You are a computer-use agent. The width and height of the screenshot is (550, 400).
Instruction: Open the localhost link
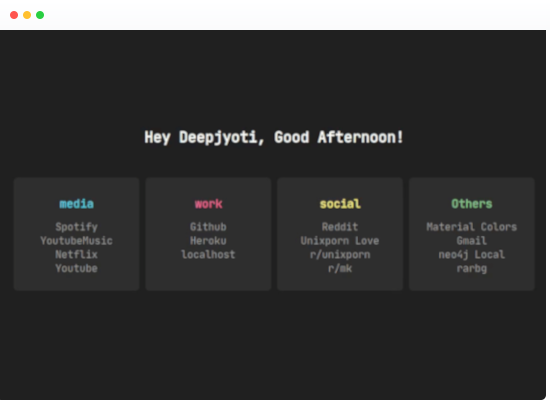pos(208,254)
